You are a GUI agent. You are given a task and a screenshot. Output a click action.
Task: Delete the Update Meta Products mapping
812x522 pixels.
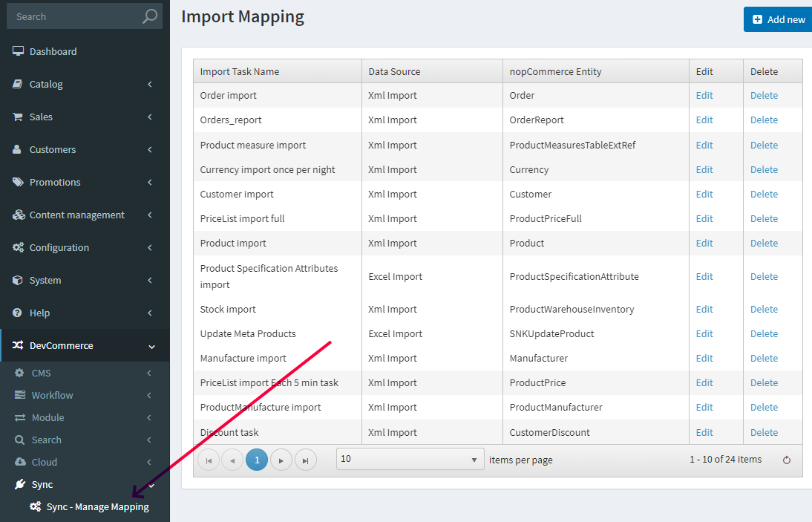pos(764,333)
